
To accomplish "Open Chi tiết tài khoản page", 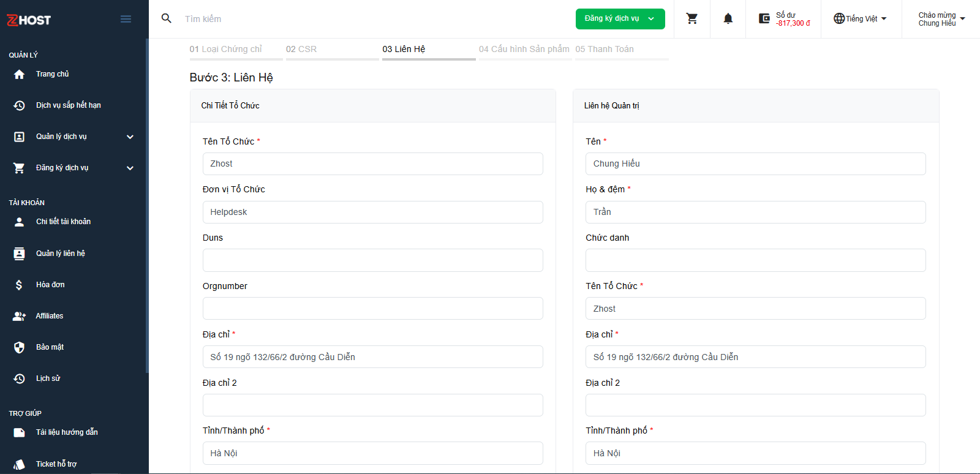I will (x=63, y=222).
